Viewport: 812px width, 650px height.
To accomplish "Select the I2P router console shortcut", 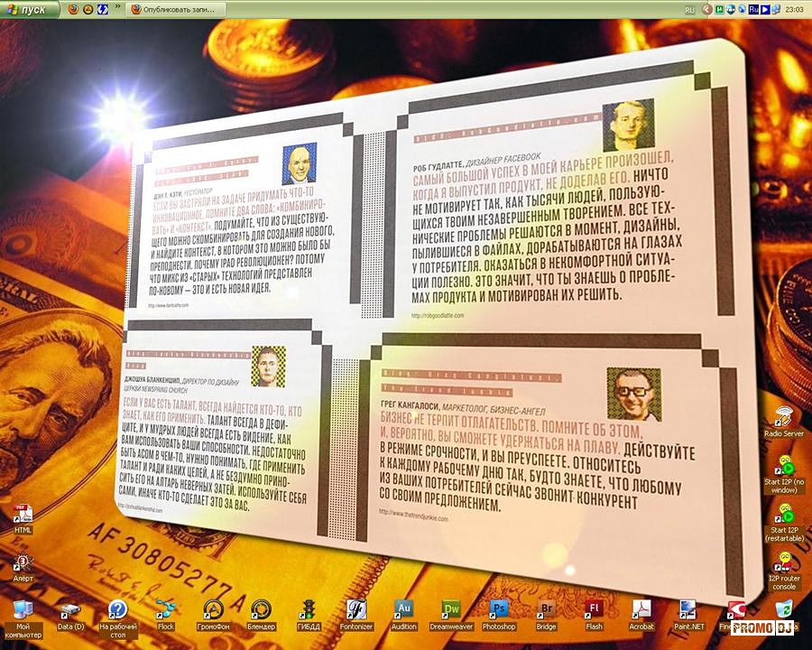I will pos(784,571).
